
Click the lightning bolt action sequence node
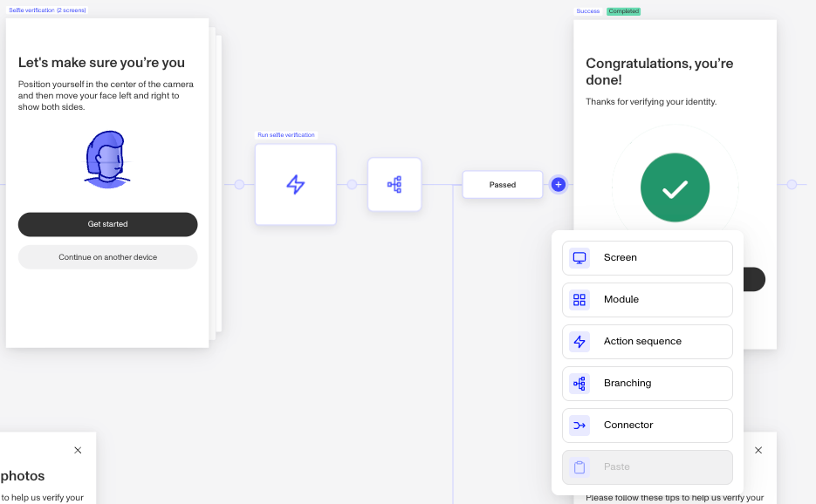(296, 185)
